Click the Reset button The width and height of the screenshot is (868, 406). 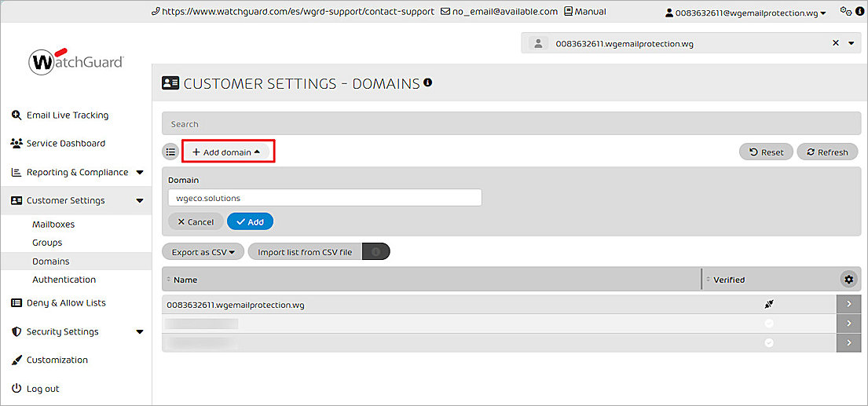pos(766,152)
